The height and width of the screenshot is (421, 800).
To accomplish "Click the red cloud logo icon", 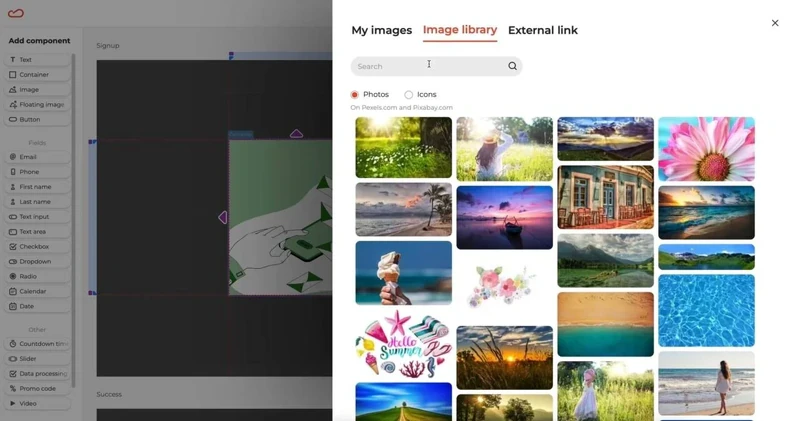I will [16, 13].
